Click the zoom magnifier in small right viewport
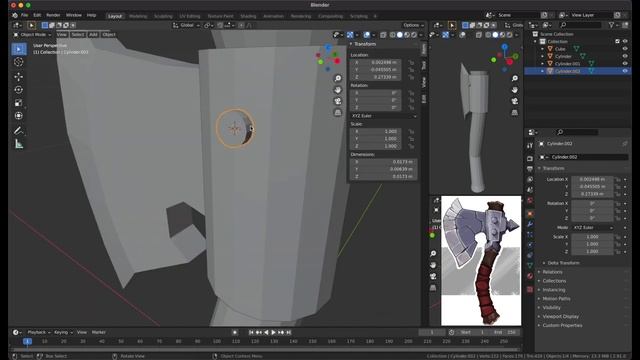640x360 pixels. 515,78
